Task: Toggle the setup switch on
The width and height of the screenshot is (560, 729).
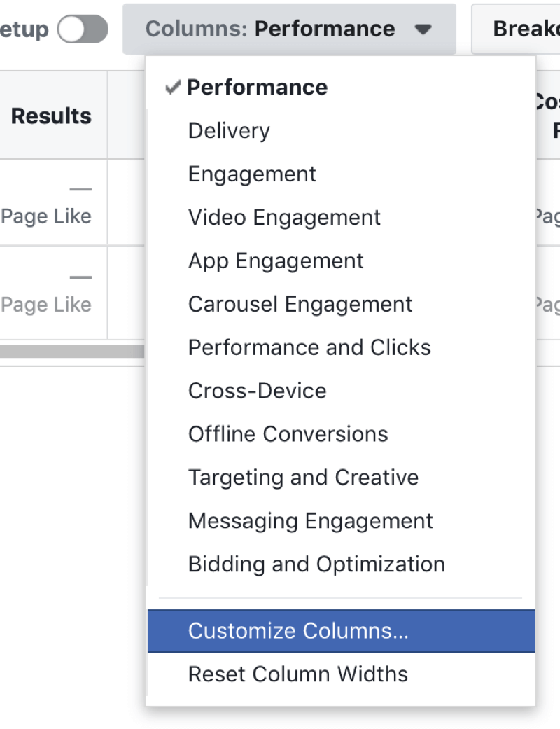Action: 83,29
